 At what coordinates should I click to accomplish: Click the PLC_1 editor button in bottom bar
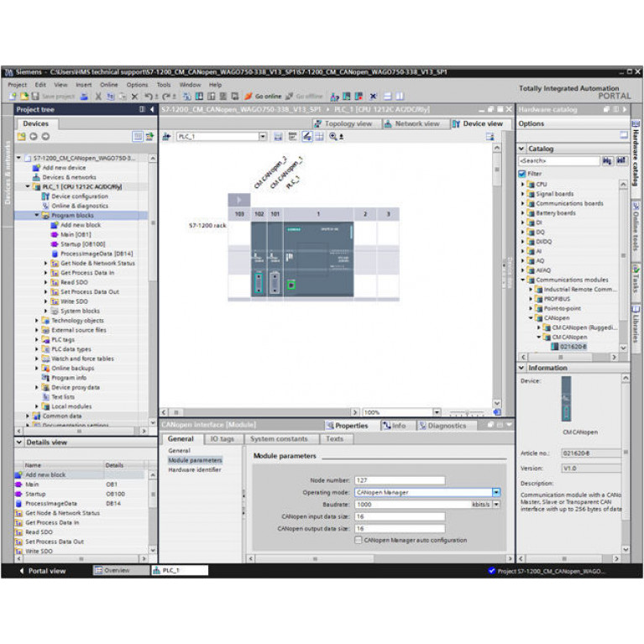coord(180,570)
